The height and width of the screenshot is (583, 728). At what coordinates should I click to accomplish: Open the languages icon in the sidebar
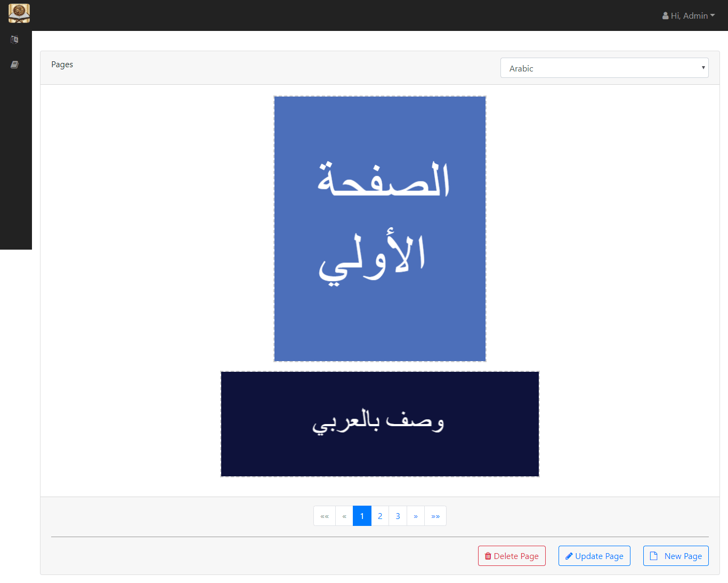15,39
